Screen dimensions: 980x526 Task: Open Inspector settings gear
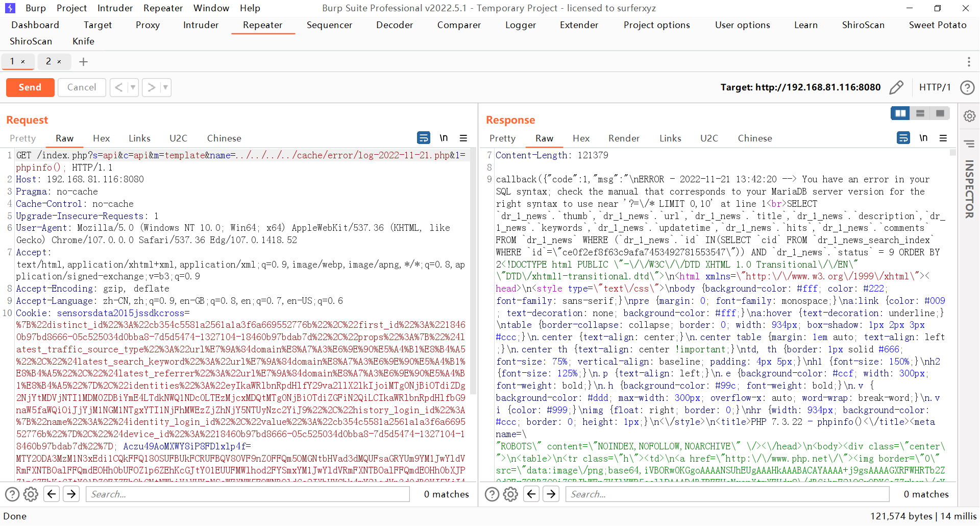click(x=970, y=116)
